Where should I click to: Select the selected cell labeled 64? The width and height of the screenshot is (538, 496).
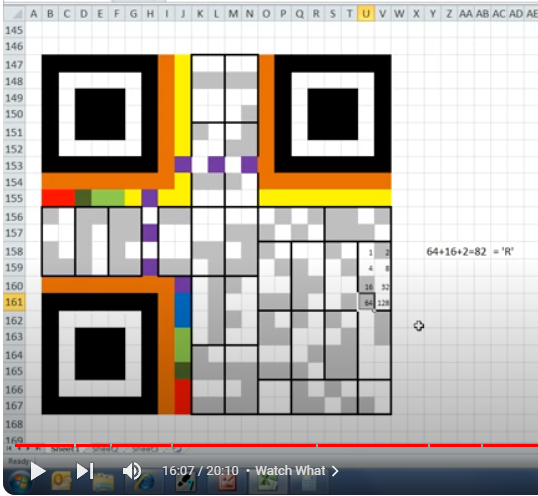pyautogui.click(x=366, y=302)
